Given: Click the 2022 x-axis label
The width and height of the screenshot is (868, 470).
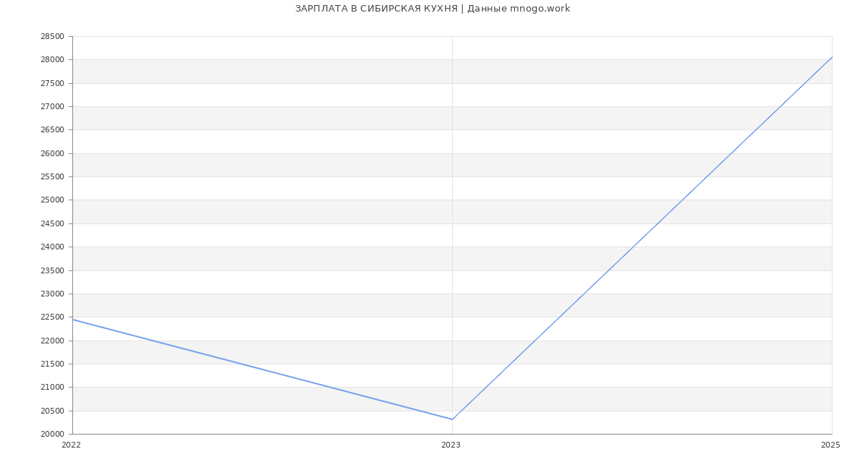Looking at the screenshot, I should (x=71, y=445).
